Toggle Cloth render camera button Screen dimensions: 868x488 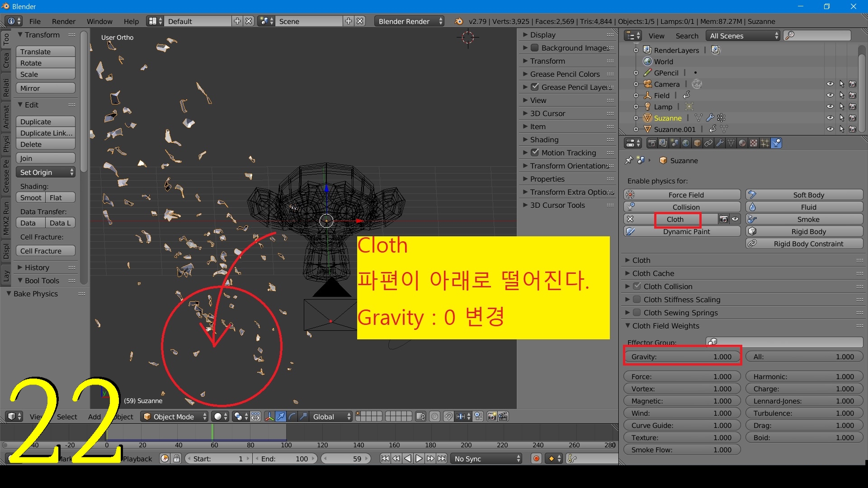(724, 219)
